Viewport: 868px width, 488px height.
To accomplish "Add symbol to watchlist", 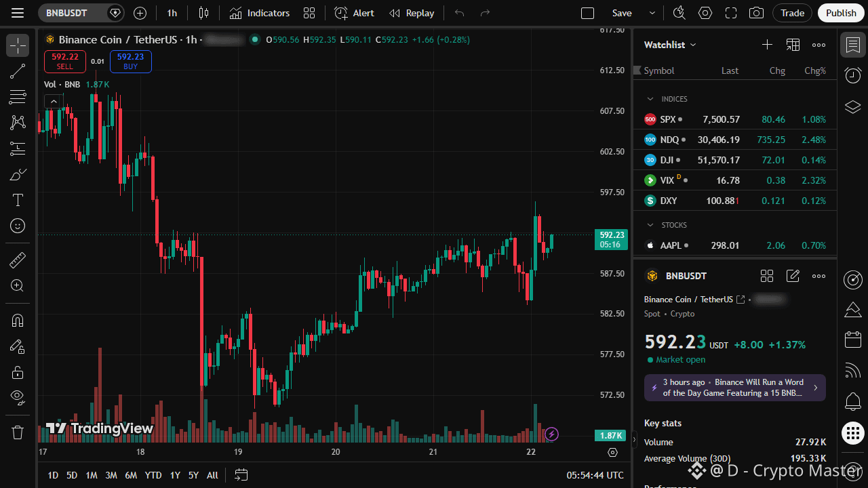I will coord(767,45).
